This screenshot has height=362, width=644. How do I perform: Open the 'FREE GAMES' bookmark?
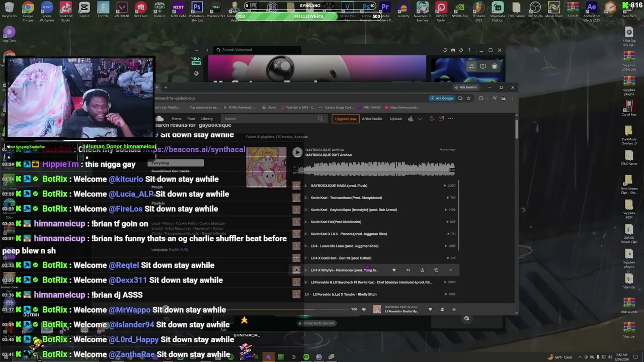[369, 107]
